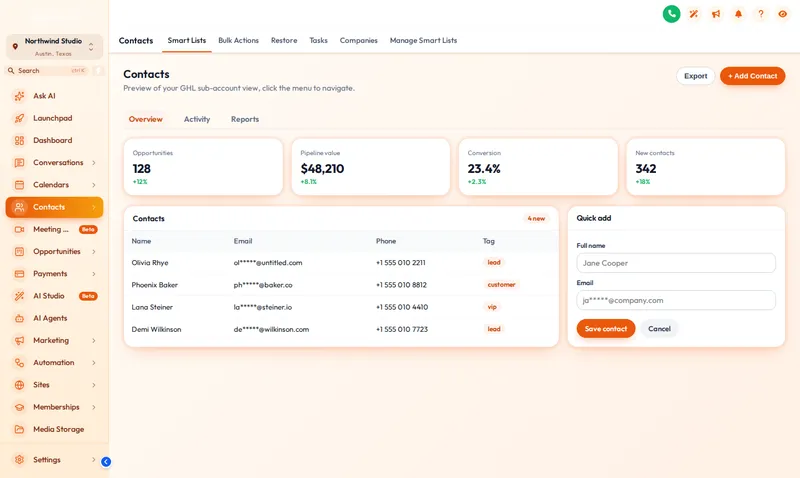Expand the Conversations submenu chevron
Screen dimensions: 800x478
[x=94, y=163]
